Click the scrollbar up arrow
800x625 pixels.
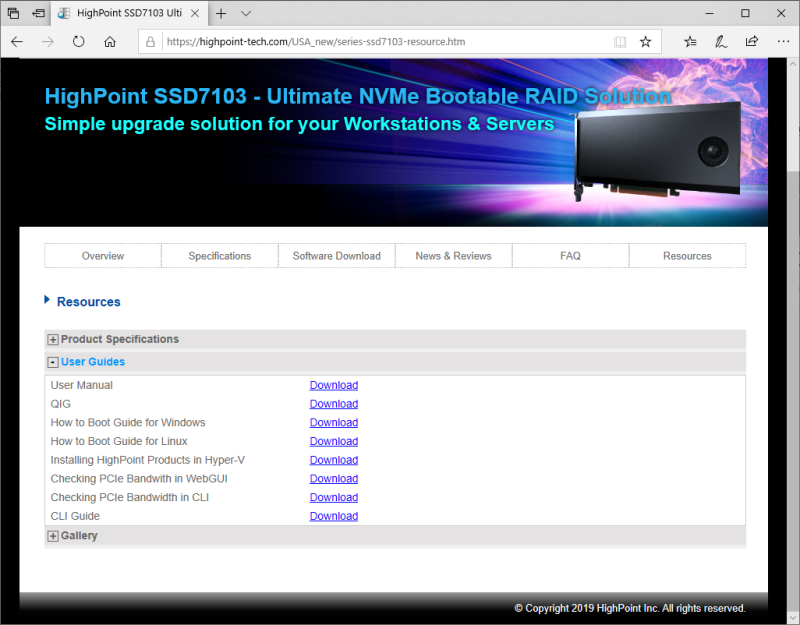click(x=793, y=64)
